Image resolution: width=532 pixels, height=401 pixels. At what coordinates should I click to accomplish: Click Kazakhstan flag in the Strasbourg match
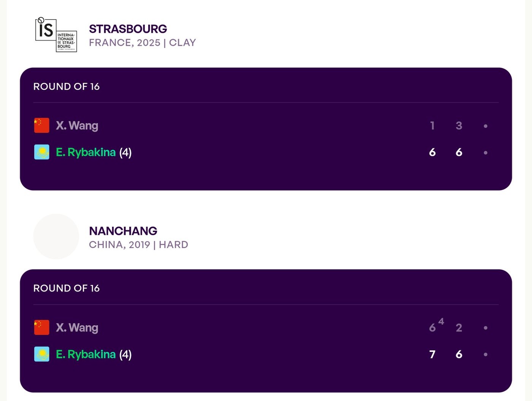[x=42, y=152]
